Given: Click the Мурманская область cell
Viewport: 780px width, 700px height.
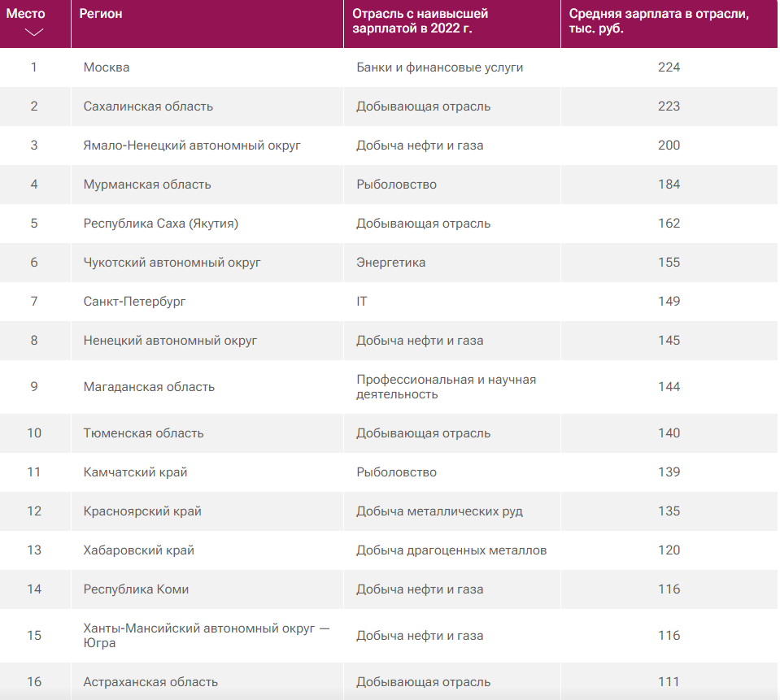Looking at the screenshot, I should tap(147, 185).
